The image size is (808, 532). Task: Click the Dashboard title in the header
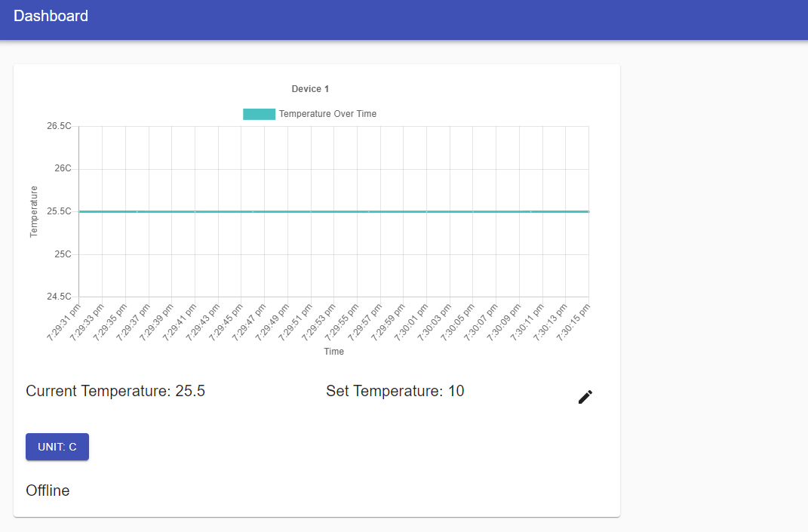(51, 16)
